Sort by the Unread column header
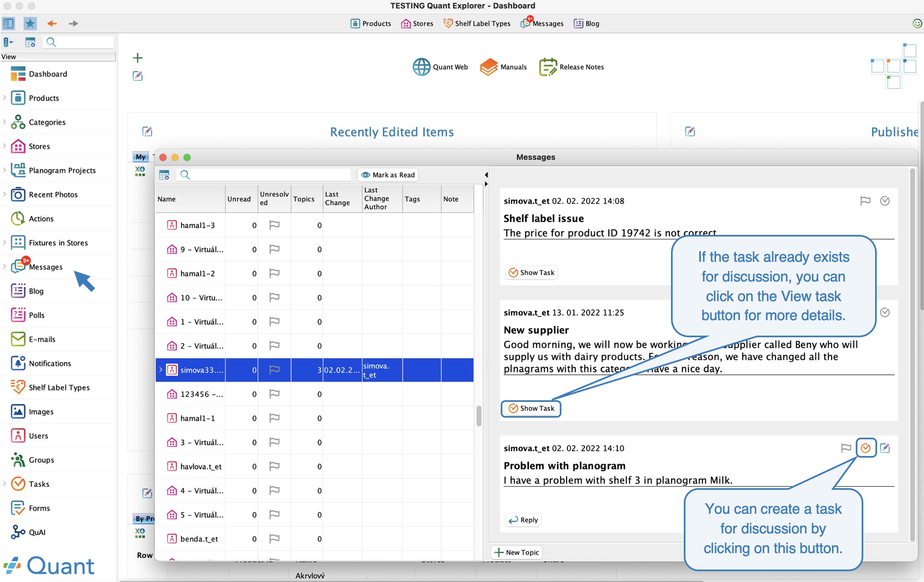This screenshot has width=924, height=582. pyautogui.click(x=241, y=199)
